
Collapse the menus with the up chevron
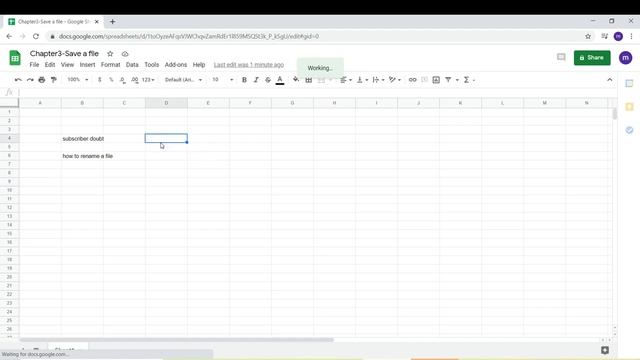[x=610, y=80]
